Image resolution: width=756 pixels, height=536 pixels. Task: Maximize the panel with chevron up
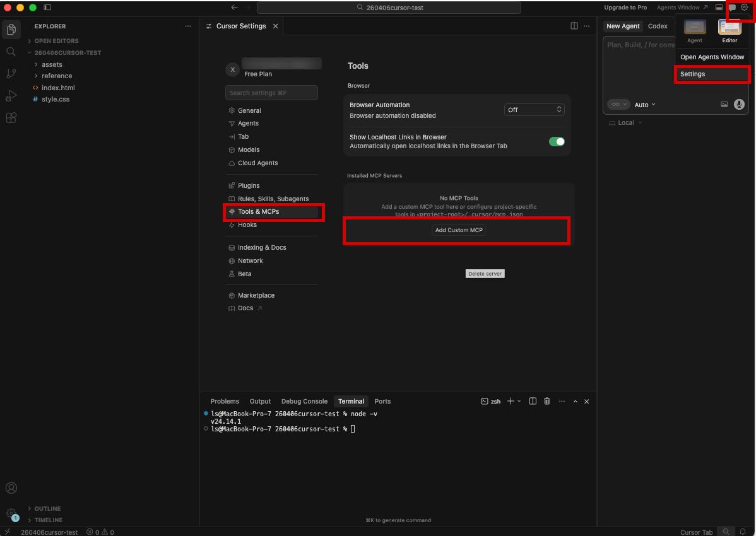point(575,401)
